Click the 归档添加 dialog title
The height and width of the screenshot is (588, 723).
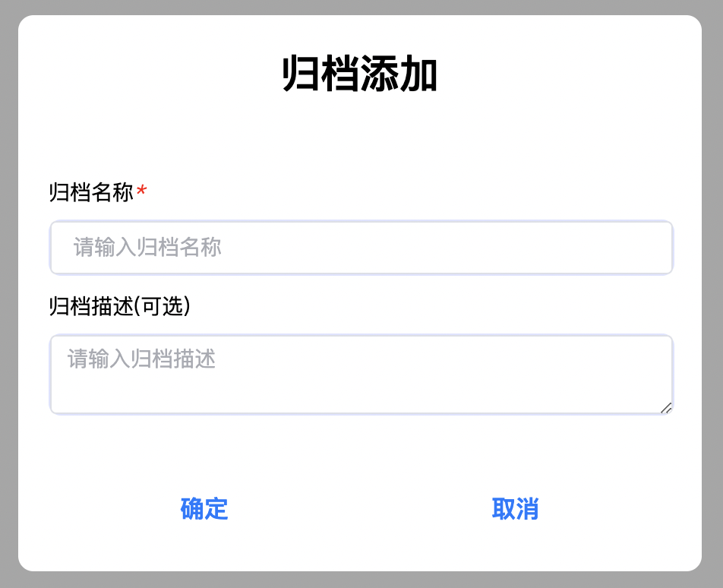(360, 74)
